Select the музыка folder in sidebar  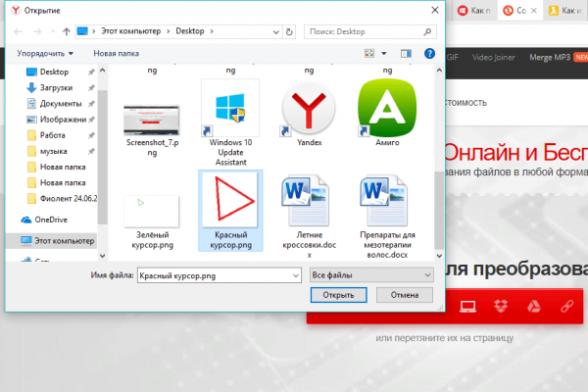coord(54,151)
